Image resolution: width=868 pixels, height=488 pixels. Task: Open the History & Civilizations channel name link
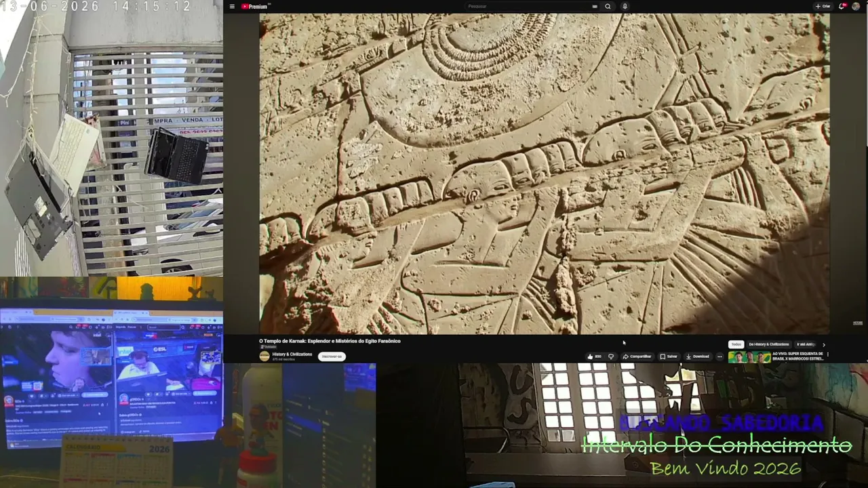(292, 354)
